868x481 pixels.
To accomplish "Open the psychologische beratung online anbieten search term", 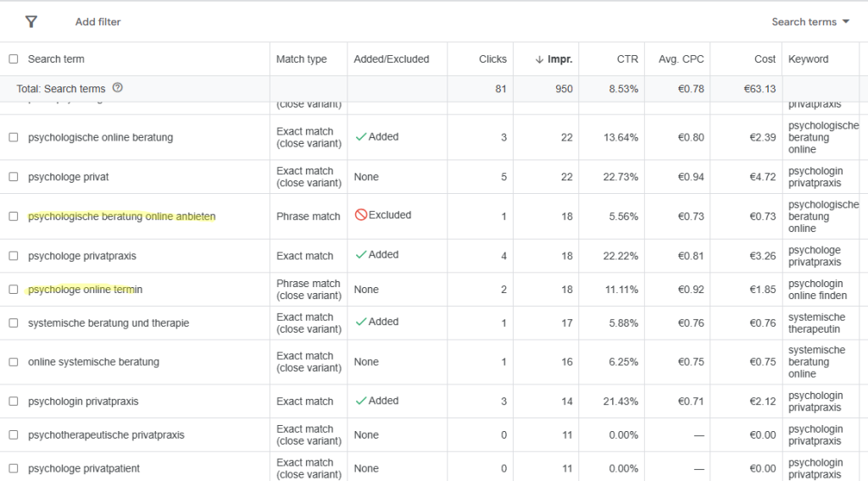I will point(122,217).
